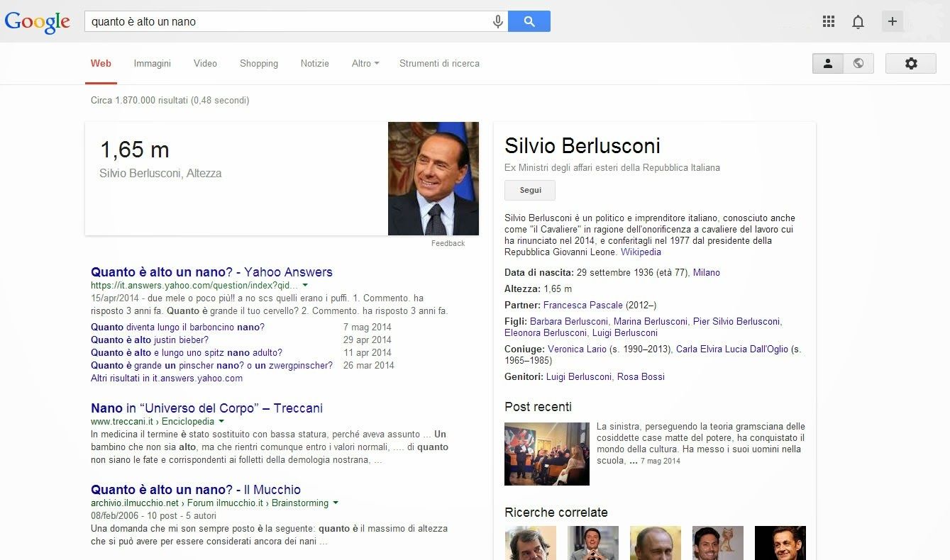The image size is (950, 560).
Task: Open arrow next to Yahoo Answers URL
Action: (305, 285)
